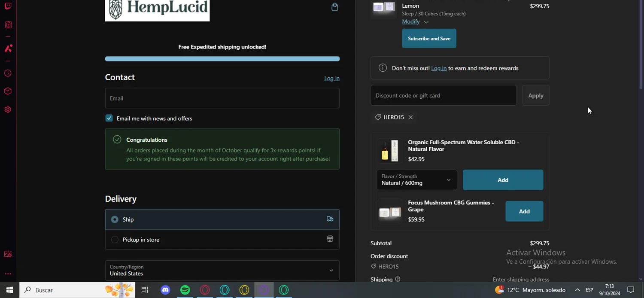Viewport: 644px width, 298px height.
Task: Click Subscribe and Save button
Action: coord(429,39)
